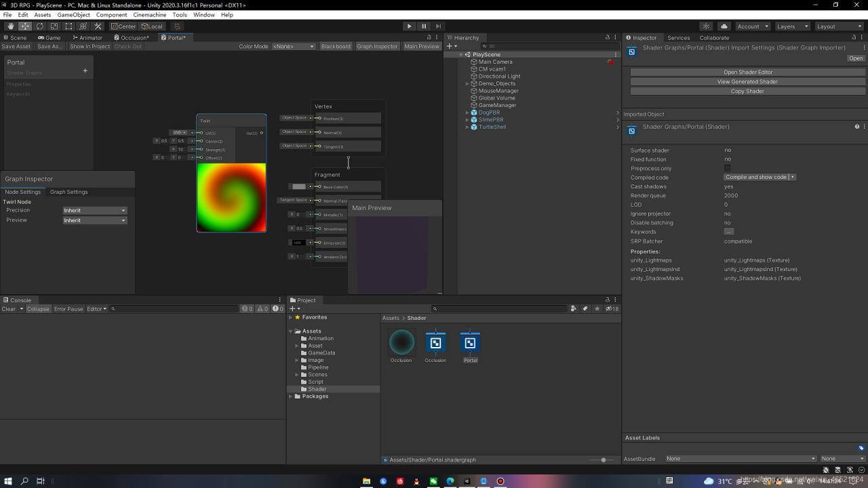Lock the Inspector panel
This screenshot has height=488, width=868.
tap(854, 38)
